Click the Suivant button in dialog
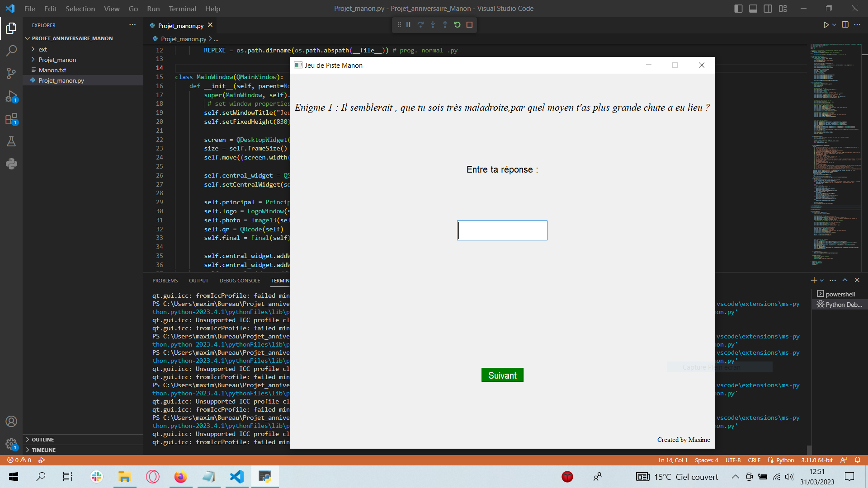This screenshot has height=488, width=868. [503, 375]
